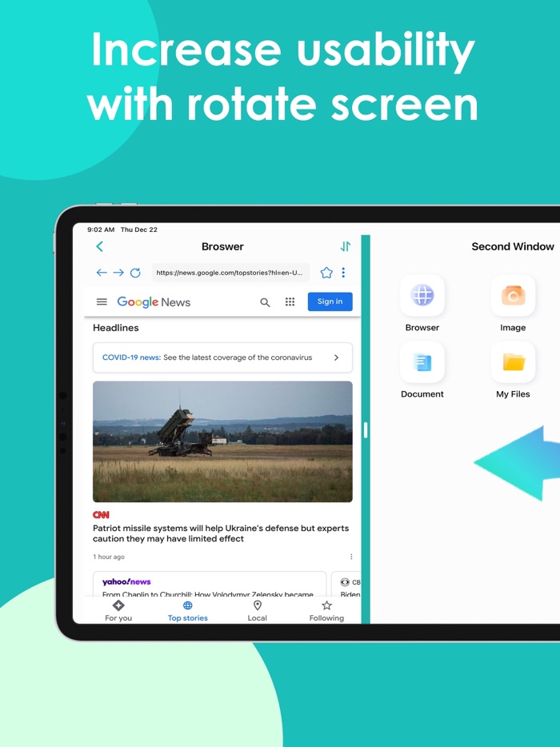Screen dimensions: 560x747
Task: Navigate forward with the browser right arrow
Action: click(x=118, y=273)
